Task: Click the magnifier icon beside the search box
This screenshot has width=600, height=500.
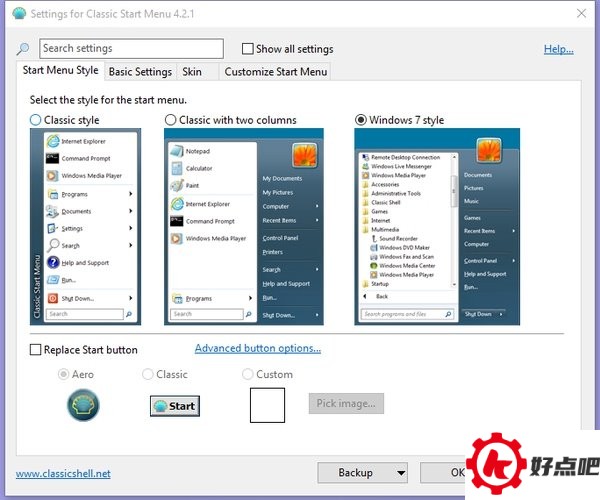Action: pyautogui.click(x=23, y=49)
